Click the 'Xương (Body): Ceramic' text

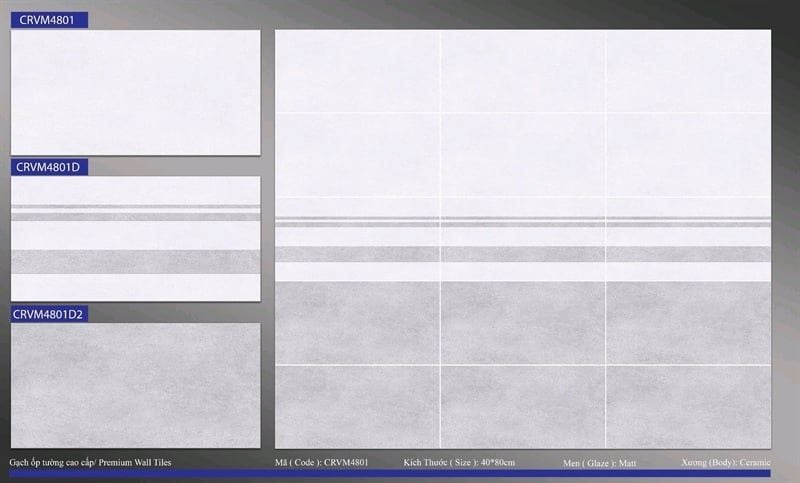tap(726, 463)
